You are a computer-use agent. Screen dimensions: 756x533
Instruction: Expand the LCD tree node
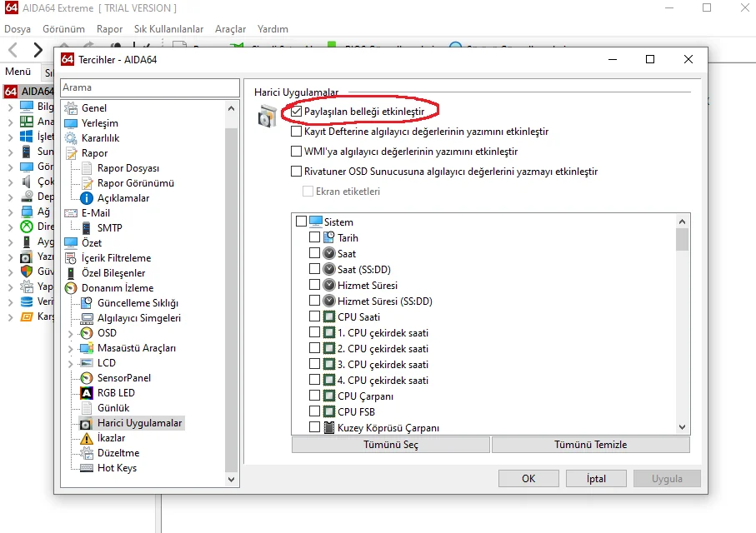pos(70,363)
